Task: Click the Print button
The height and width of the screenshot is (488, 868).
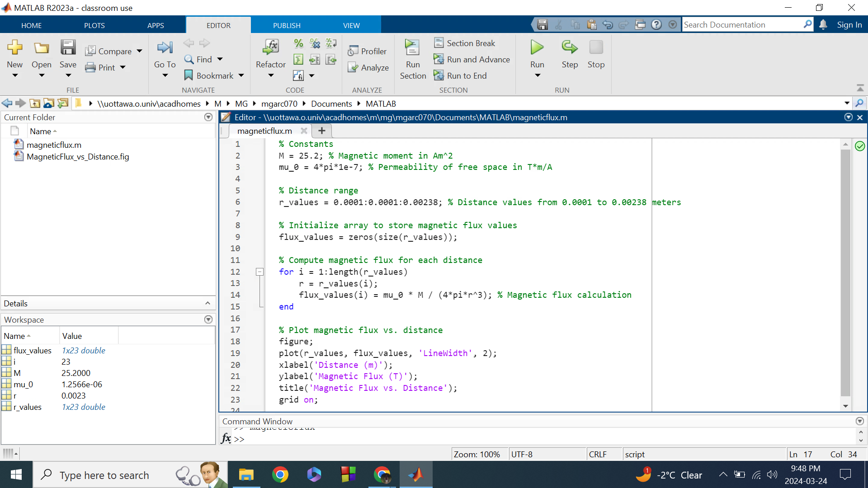Action: point(100,67)
